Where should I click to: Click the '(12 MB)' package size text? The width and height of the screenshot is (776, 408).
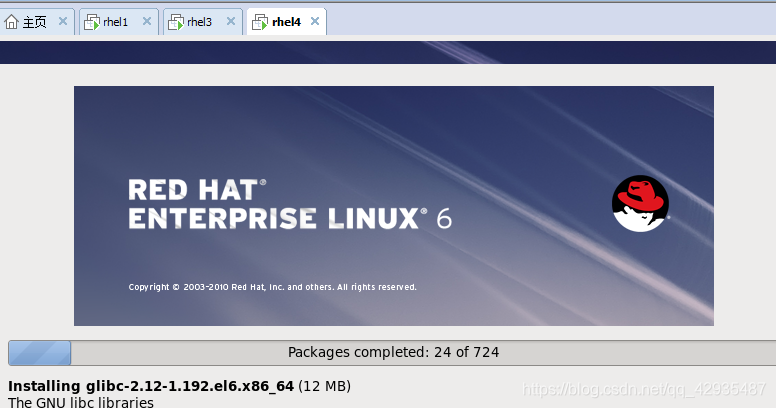click(x=325, y=386)
